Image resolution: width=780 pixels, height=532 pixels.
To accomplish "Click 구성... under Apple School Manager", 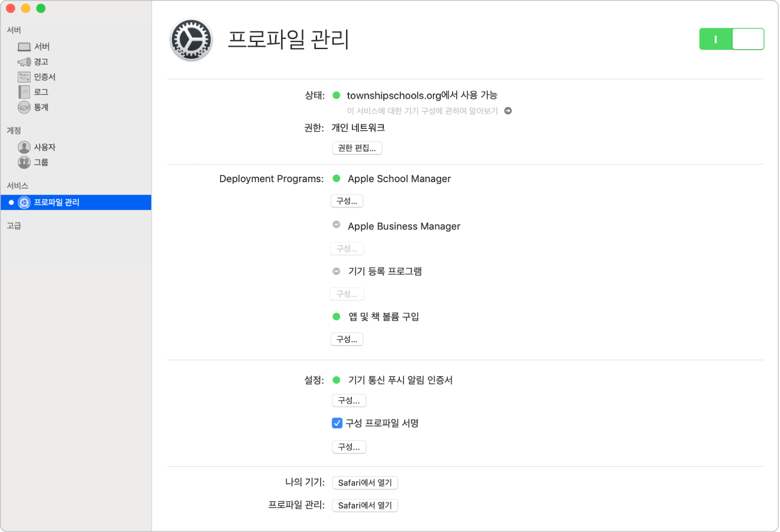I will (x=347, y=201).
